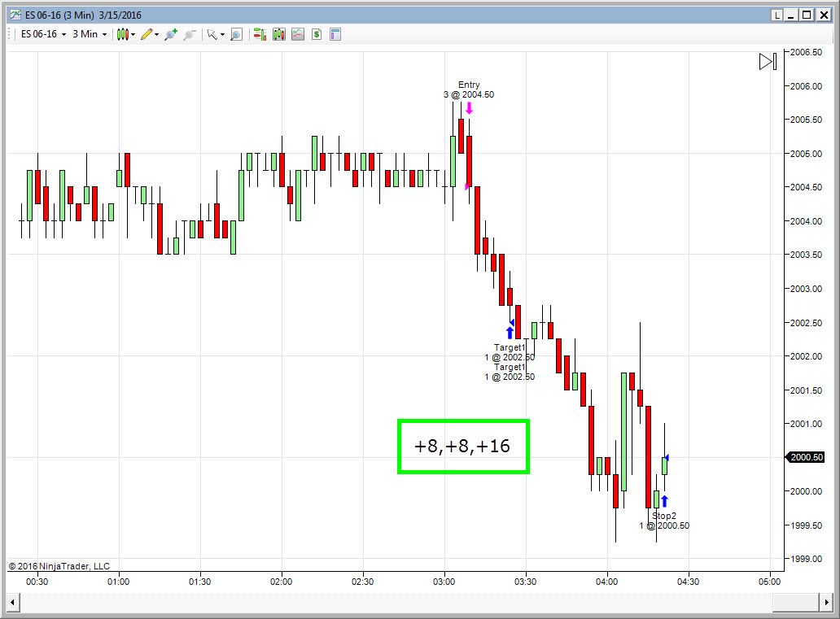Screen dimensions: 840x619
Task: Click the chart window title icon
Action: tap(15, 15)
